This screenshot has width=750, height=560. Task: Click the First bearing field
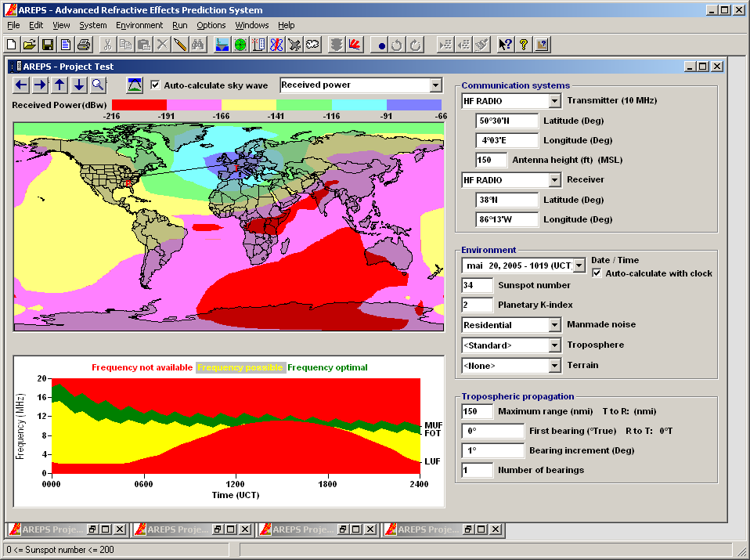point(492,431)
